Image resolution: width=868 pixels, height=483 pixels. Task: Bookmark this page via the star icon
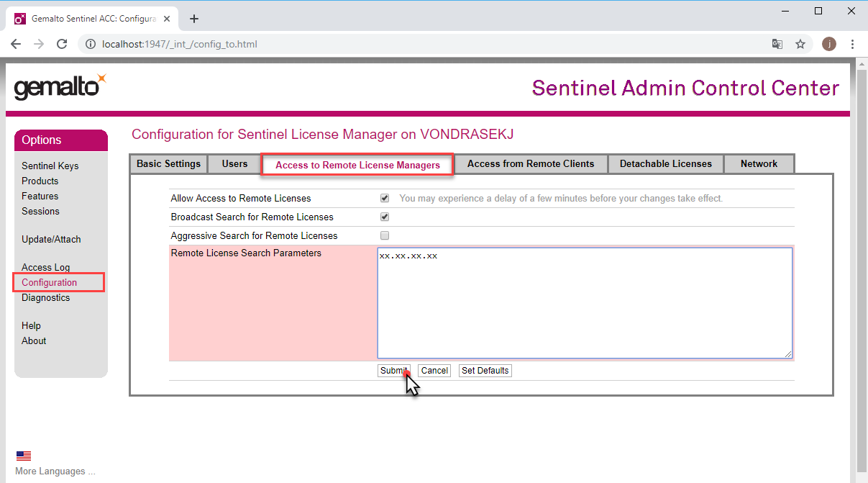click(800, 44)
